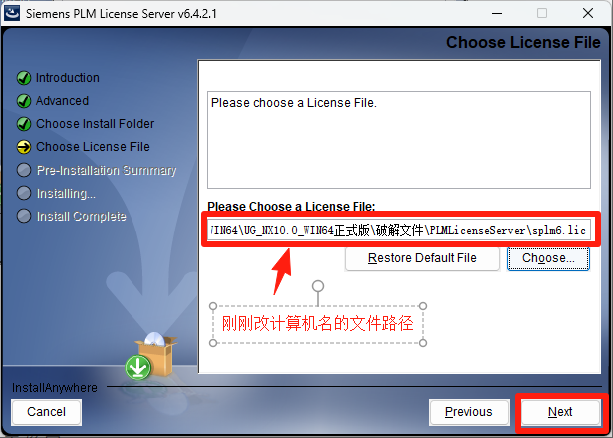Click the yellow arrow icon for Choose License File
The width and height of the screenshot is (613, 438).
point(24,147)
